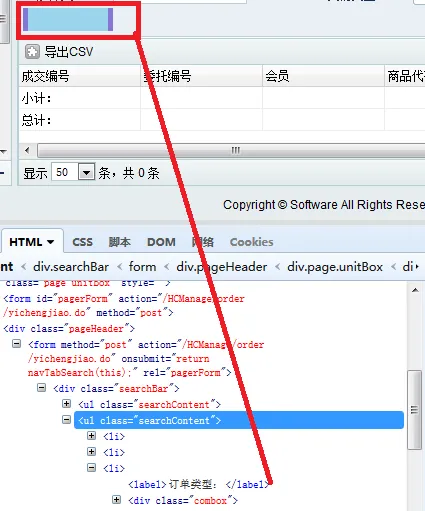Switch to the 脚本 tab
This screenshot has width=425, height=511.
pyautogui.click(x=119, y=242)
